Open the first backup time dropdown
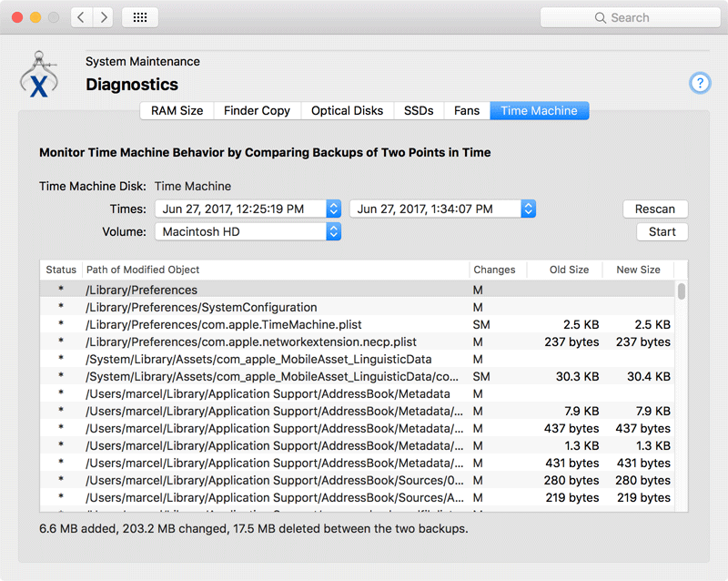728x581 pixels. pyautogui.click(x=248, y=209)
